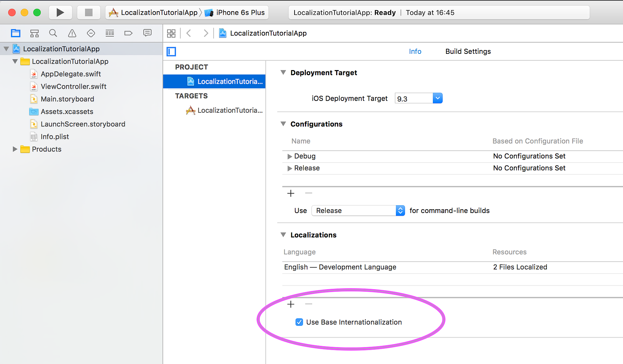Go forward in editor history
The width and height of the screenshot is (623, 364).
[x=206, y=33]
